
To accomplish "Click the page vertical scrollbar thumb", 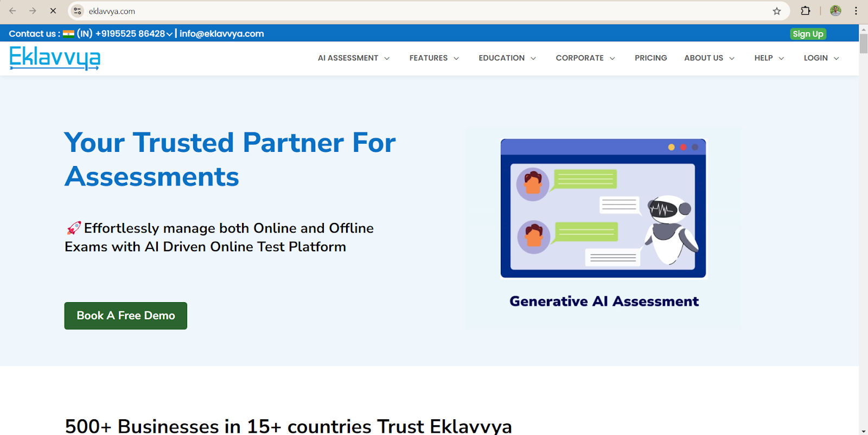I will 864,43.
